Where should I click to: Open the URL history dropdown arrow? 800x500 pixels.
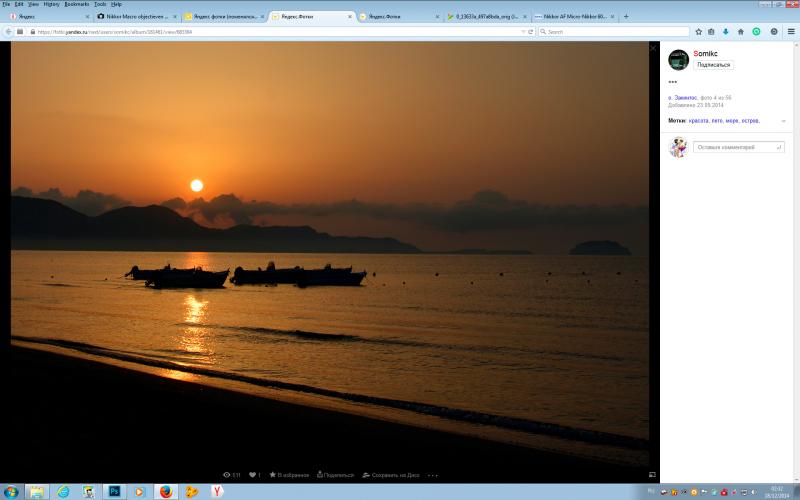[523, 32]
